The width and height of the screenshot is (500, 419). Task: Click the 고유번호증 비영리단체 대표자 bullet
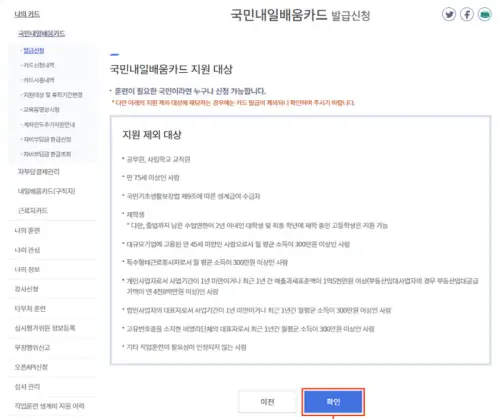click(x=250, y=329)
